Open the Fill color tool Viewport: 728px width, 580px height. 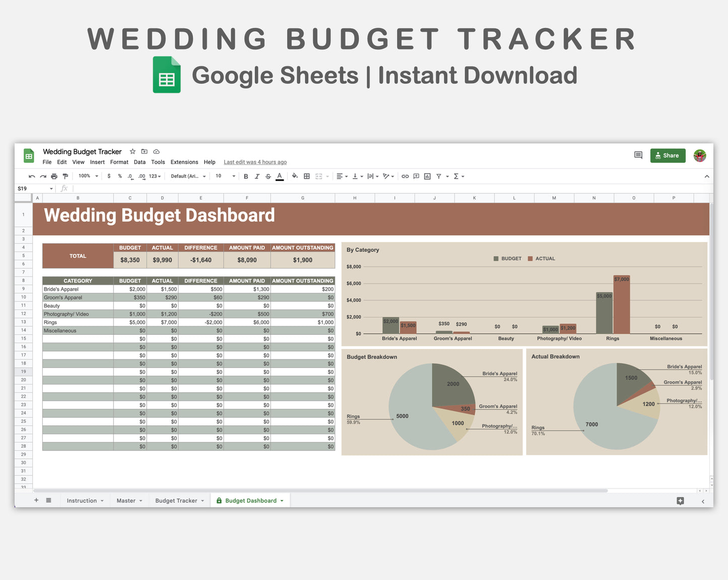(x=295, y=176)
